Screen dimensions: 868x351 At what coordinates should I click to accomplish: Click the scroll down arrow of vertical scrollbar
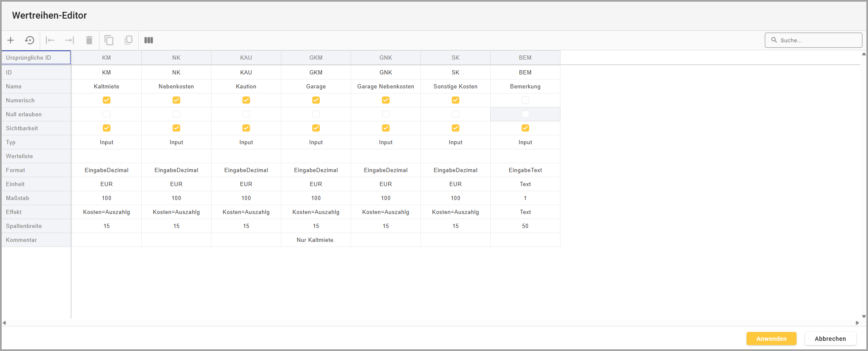864,316
